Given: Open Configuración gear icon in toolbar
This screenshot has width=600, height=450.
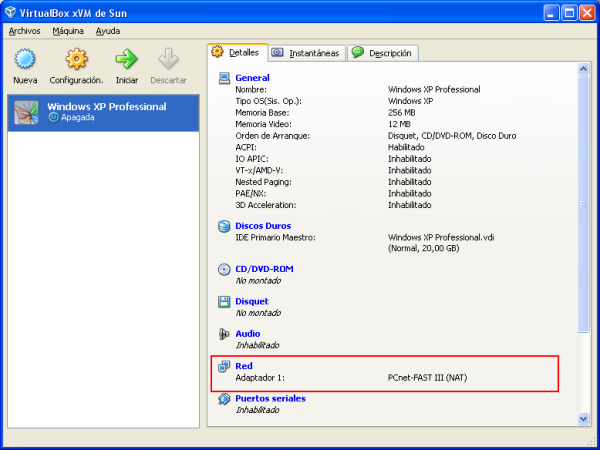Looking at the screenshot, I should coord(76,60).
